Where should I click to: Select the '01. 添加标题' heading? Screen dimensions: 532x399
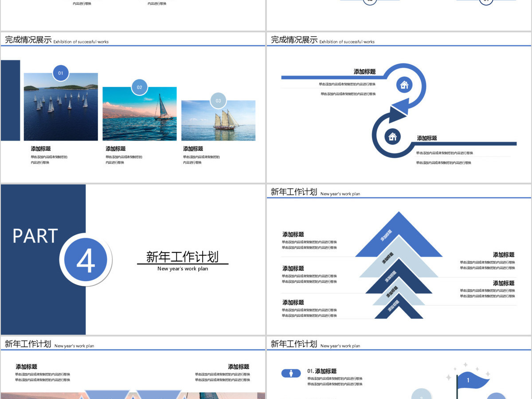(322, 371)
